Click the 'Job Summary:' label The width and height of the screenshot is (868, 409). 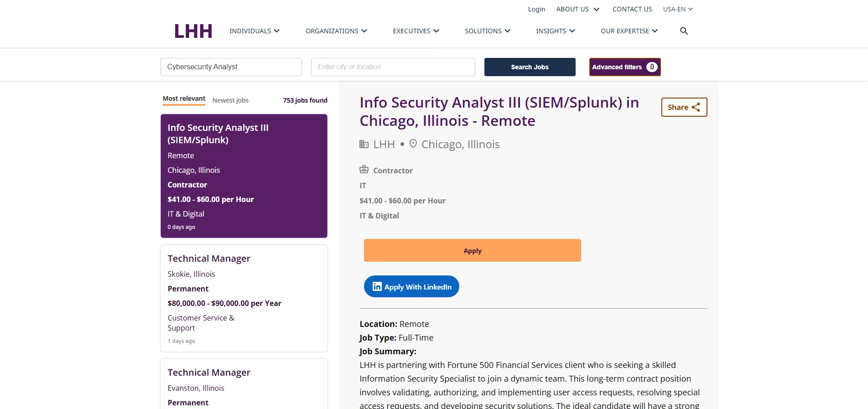coord(388,352)
